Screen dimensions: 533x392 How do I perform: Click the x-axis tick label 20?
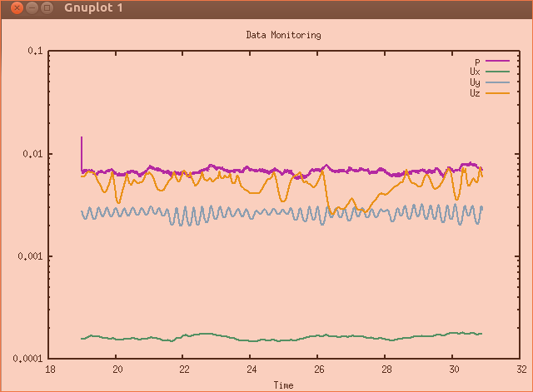tap(117, 370)
